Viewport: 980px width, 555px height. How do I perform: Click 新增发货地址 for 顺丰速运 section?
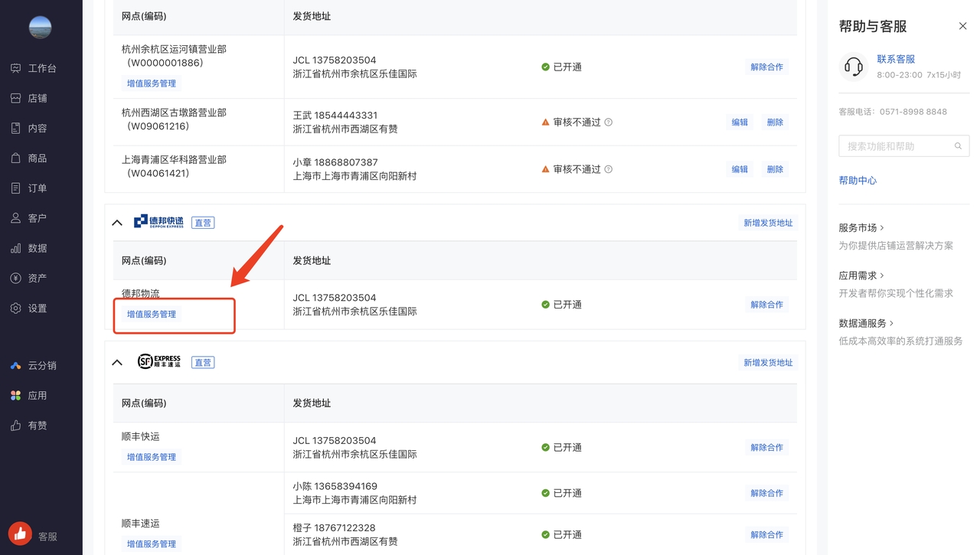click(x=768, y=362)
